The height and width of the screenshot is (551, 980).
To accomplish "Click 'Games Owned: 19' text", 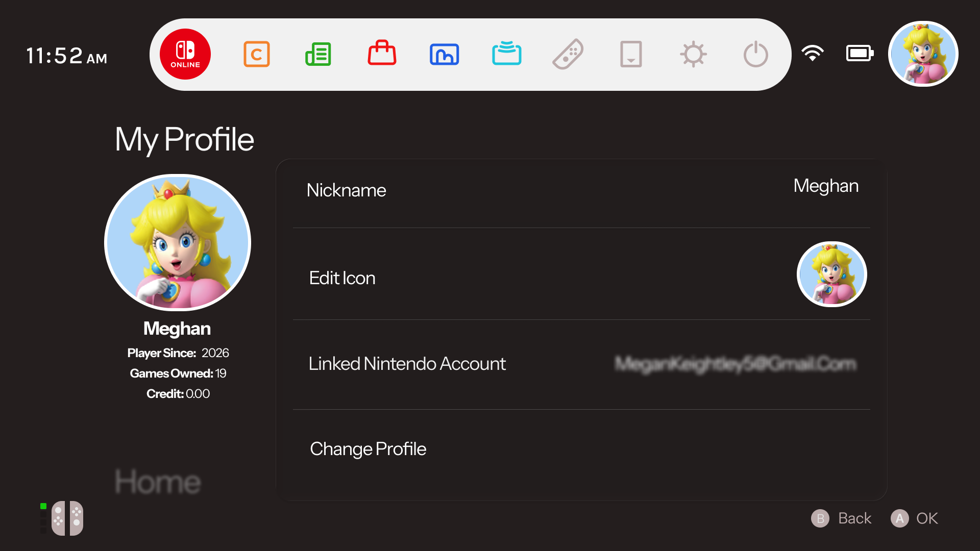I will [178, 373].
